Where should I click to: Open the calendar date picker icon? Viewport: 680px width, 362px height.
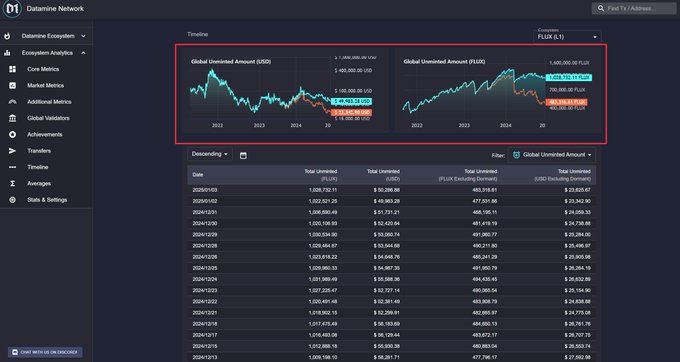click(x=243, y=155)
